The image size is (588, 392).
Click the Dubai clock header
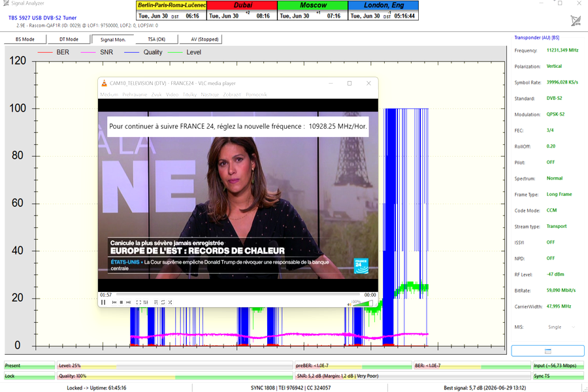(x=242, y=5)
